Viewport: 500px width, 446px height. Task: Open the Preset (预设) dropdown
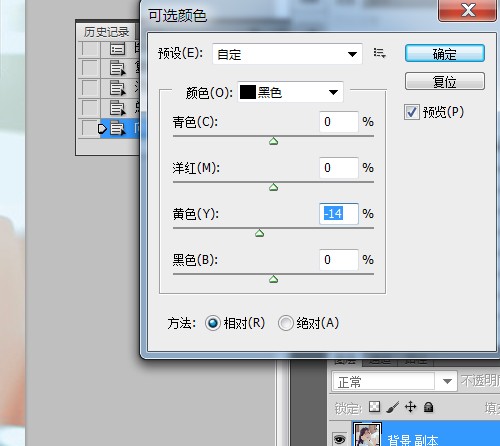[287, 54]
